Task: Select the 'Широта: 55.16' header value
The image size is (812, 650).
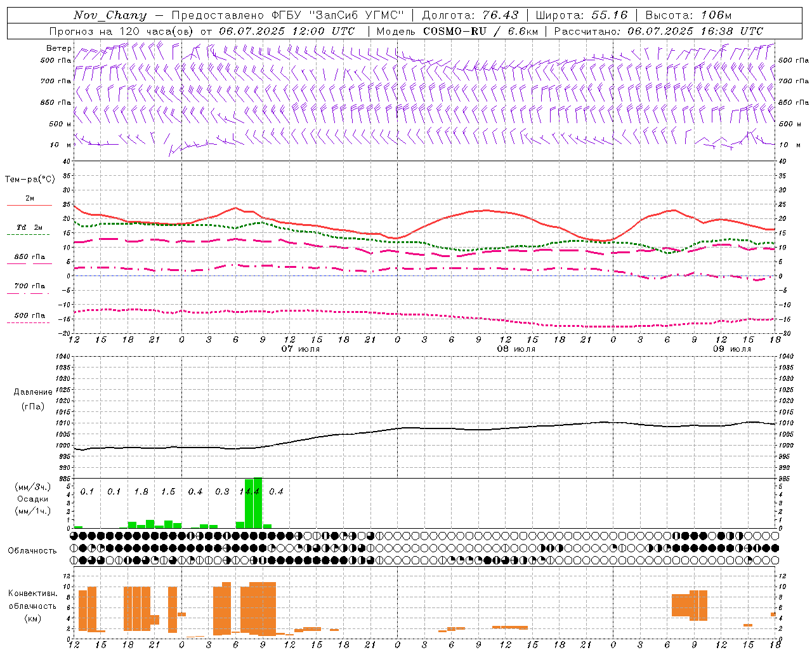Action: coord(582,15)
